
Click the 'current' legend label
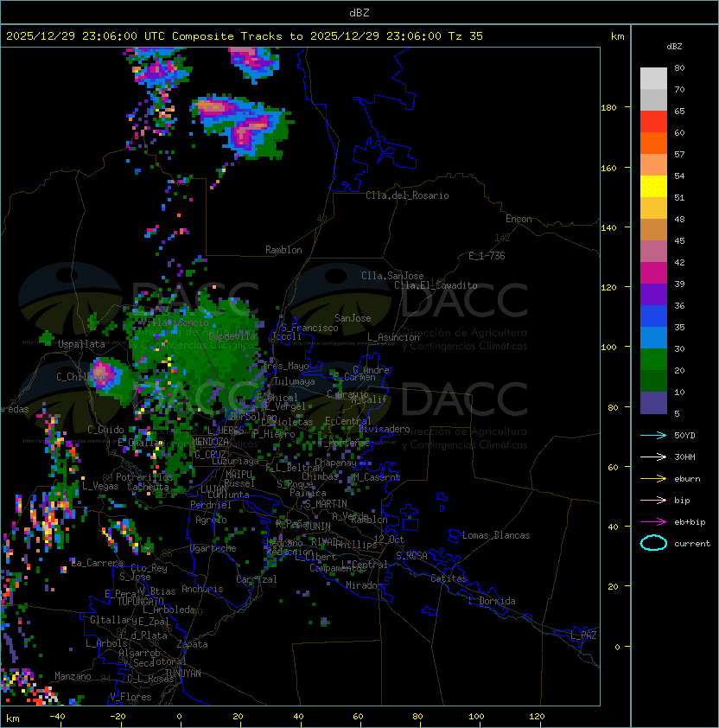(692, 544)
